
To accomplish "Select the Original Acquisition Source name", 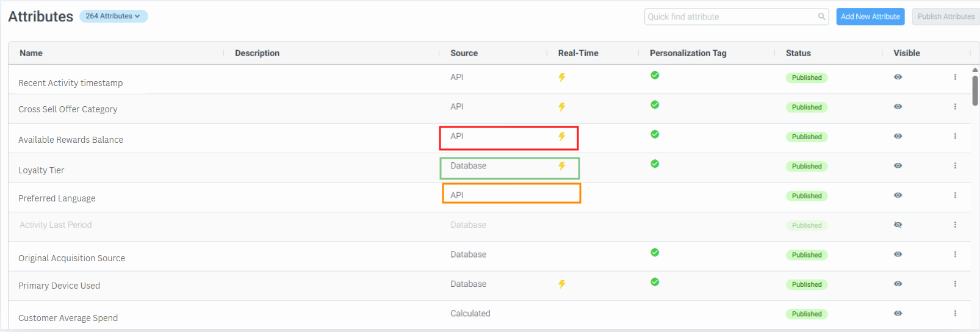I will click(71, 258).
